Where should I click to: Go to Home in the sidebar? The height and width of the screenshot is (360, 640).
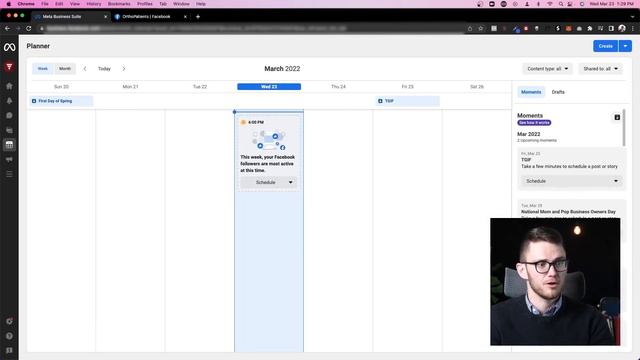(9, 86)
